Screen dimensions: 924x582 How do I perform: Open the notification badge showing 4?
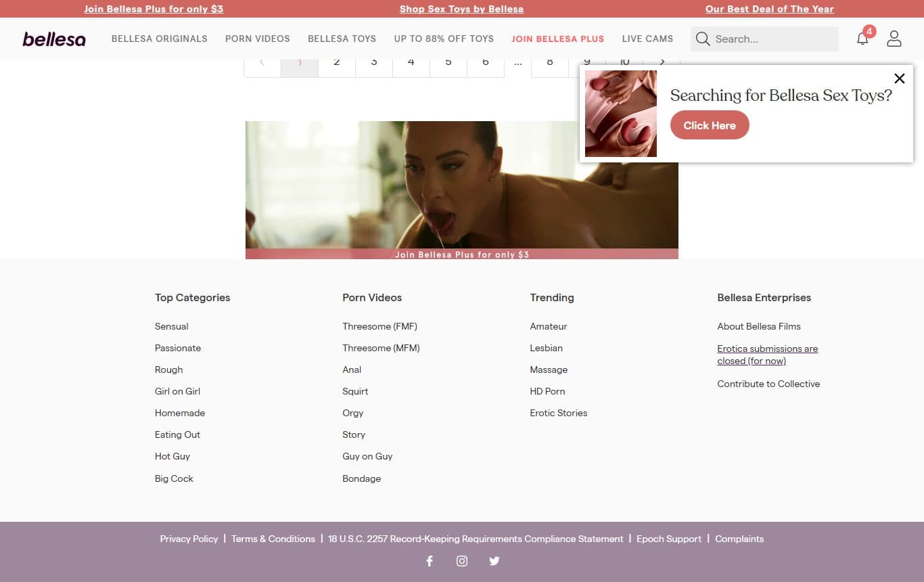point(869,31)
